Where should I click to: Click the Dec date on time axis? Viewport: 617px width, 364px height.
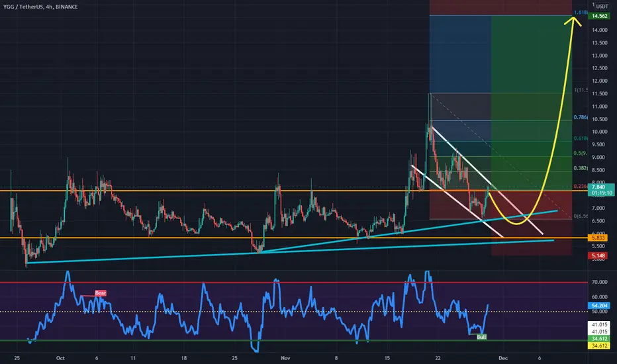503,358
